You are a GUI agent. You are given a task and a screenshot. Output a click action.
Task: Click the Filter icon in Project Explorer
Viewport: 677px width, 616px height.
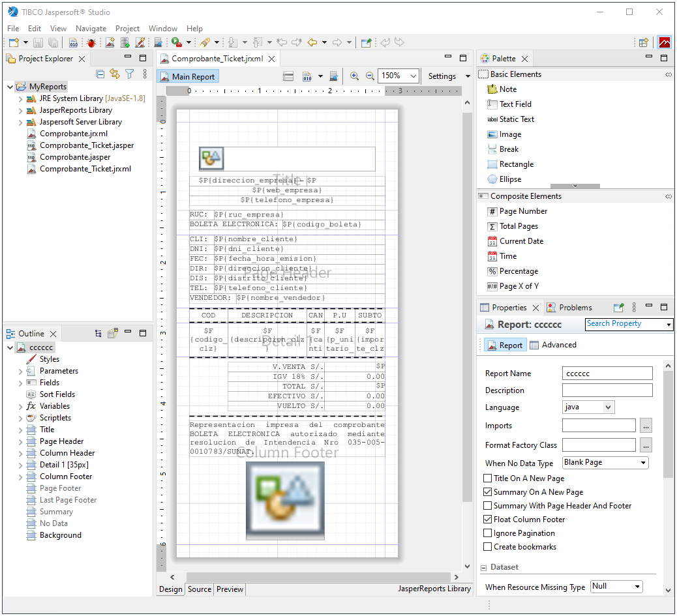tap(130, 74)
